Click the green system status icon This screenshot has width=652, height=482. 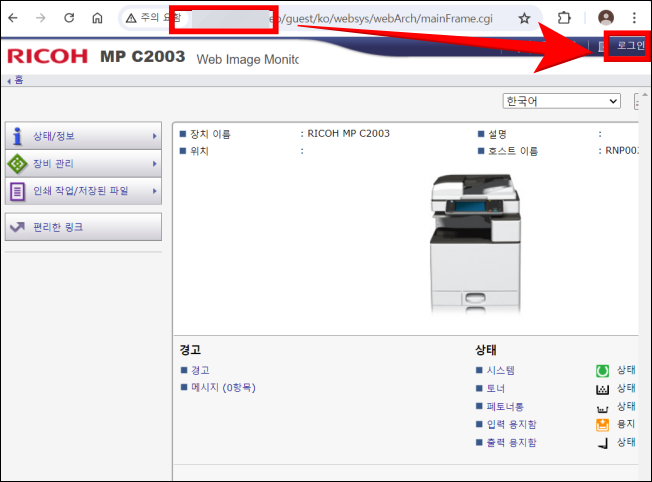[603, 371]
